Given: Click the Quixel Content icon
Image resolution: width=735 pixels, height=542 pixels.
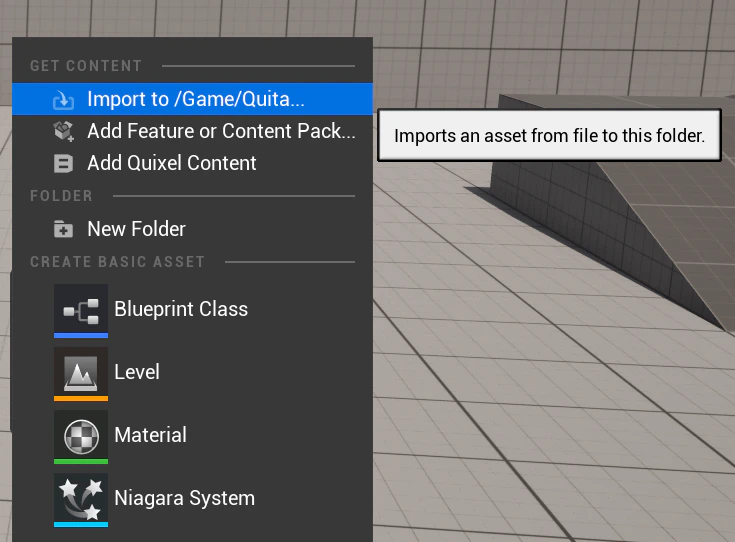Looking at the screenshot, I should [63, 164].
